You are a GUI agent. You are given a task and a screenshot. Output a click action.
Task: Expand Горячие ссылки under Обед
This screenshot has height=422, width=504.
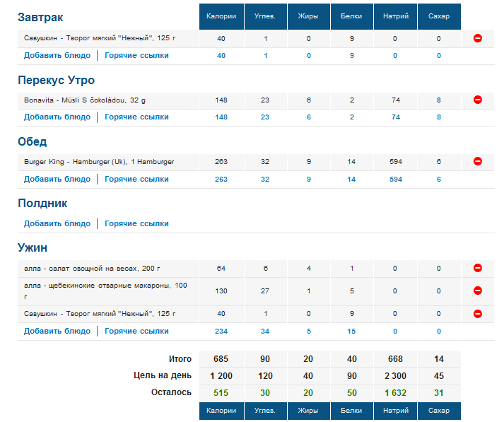pyautogui.click(x=136, y=180)
